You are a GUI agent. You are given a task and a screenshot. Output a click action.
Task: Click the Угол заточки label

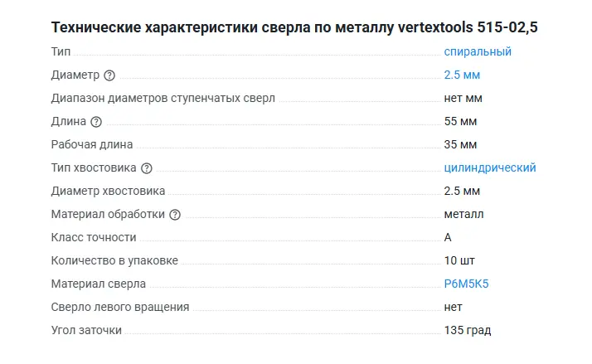[86, 330]
